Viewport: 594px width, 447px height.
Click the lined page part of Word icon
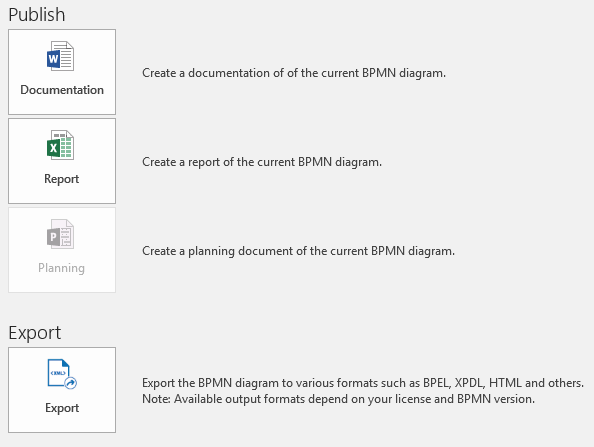[67, 56]
